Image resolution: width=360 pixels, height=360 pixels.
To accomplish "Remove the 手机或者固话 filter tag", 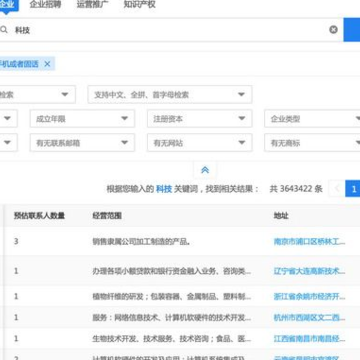I will (47, 64).
